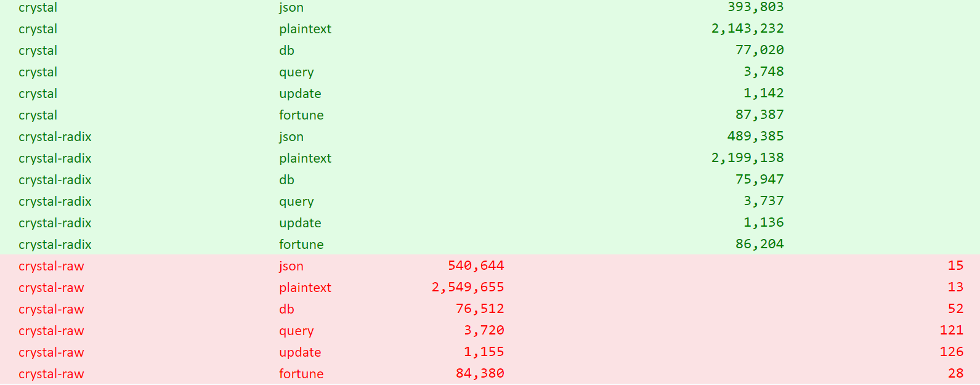Click crystal-radix update value 1,136

click(x=763, y=222)
